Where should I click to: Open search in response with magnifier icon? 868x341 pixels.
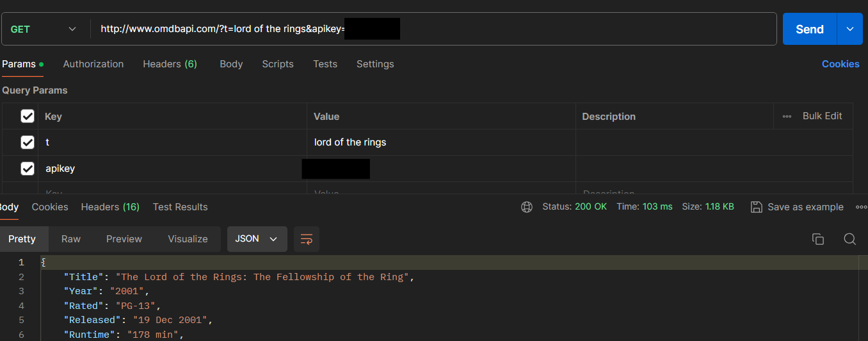pos(849,239)
